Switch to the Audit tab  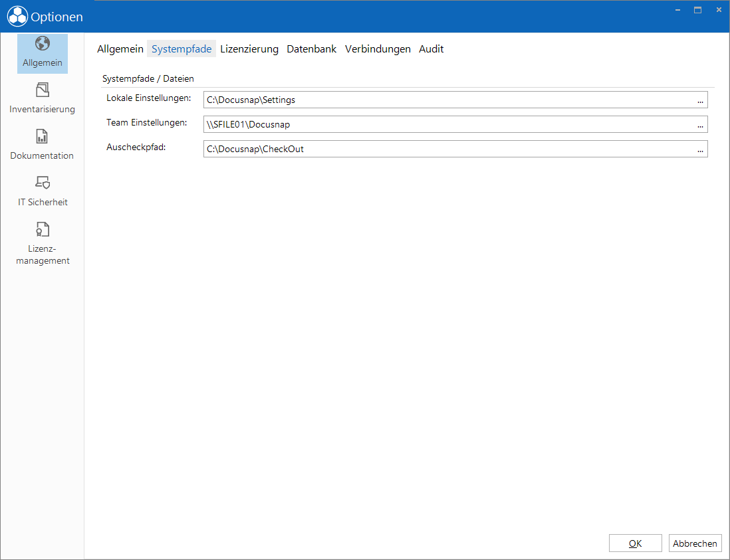coord(431,49)
